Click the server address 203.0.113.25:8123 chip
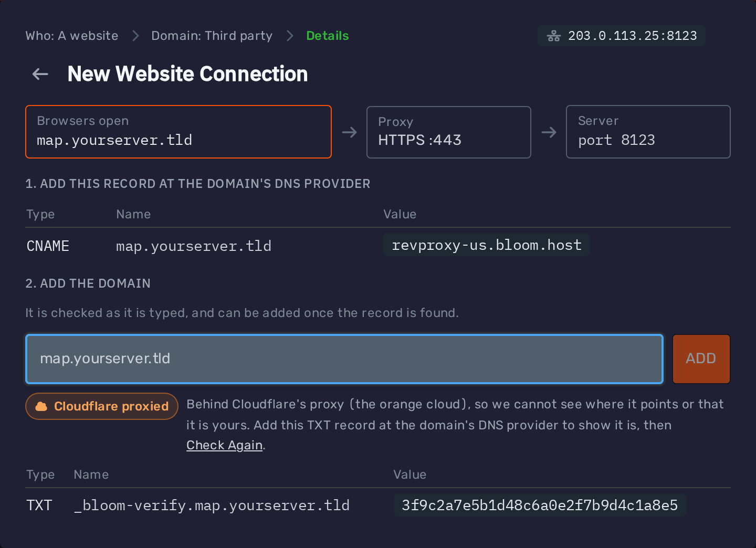This screenshot has height=548, width=756. pyautogui.click(x=622, y=36)
